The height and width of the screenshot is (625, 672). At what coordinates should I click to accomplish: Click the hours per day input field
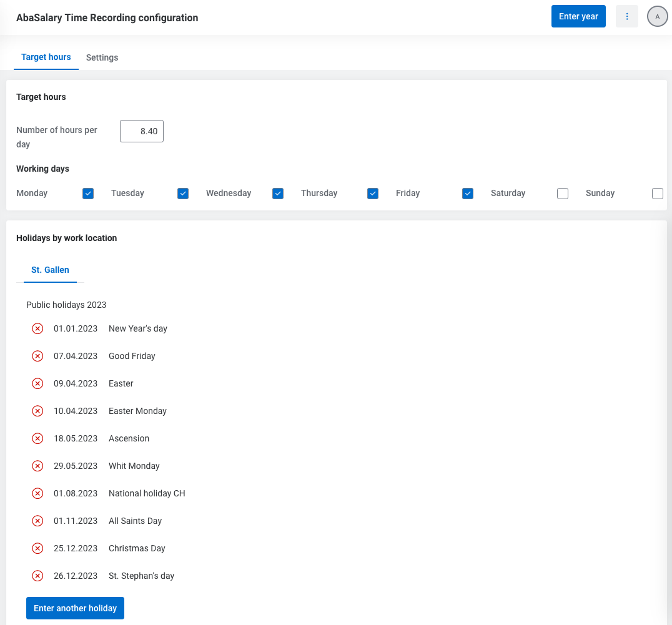pyautogui.click(x=142, y=131)
